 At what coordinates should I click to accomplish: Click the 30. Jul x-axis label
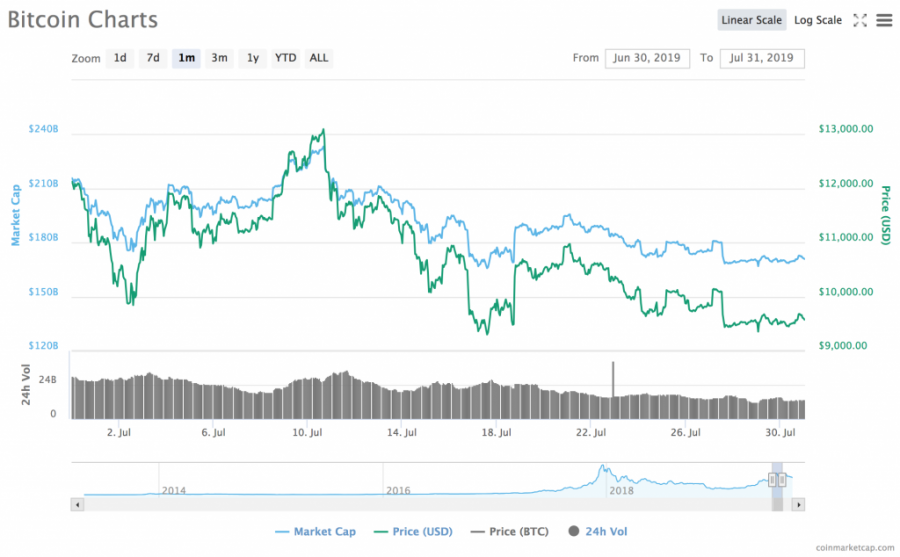pos(779,432)
